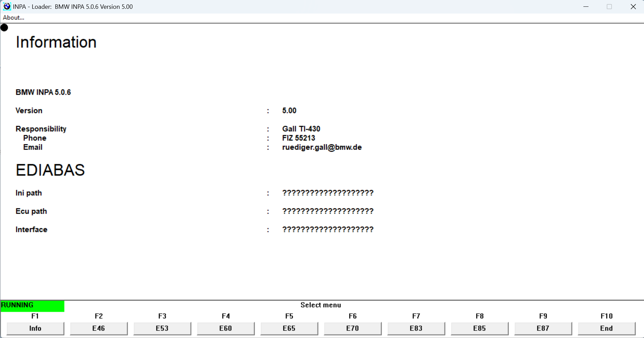Viewport: 644px width, 338px height.
Task: Click the black status dot indicator
Action: tap(4, 27)
